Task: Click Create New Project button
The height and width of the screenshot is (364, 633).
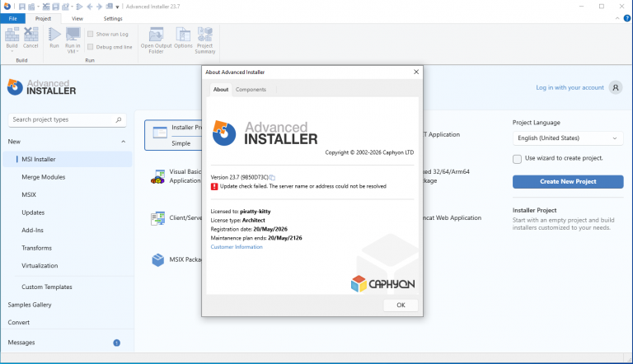Action: [x=568, y=182]
